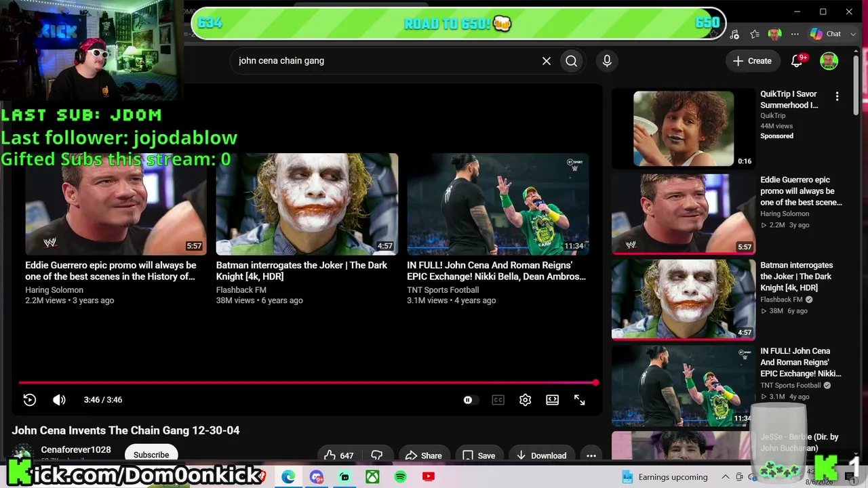
Task: Mute the video with the speaker icon
Action: pyautogui.click(x=59, y=400)
